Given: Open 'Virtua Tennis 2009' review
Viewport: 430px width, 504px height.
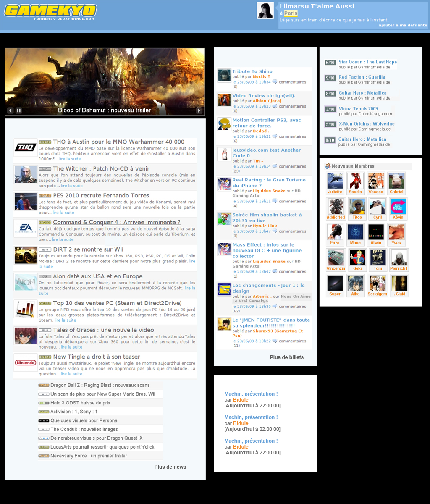Looking at the screenshot, I should click(358, 108).
